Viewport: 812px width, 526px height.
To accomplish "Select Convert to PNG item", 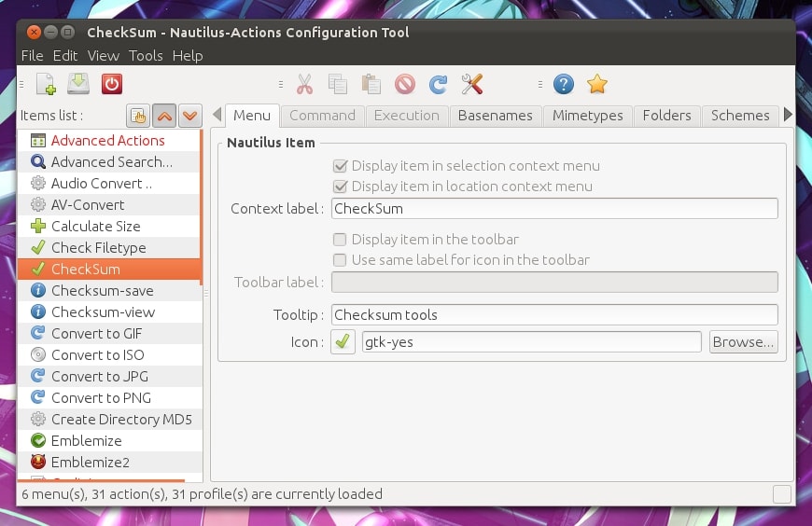I will 109,397.
